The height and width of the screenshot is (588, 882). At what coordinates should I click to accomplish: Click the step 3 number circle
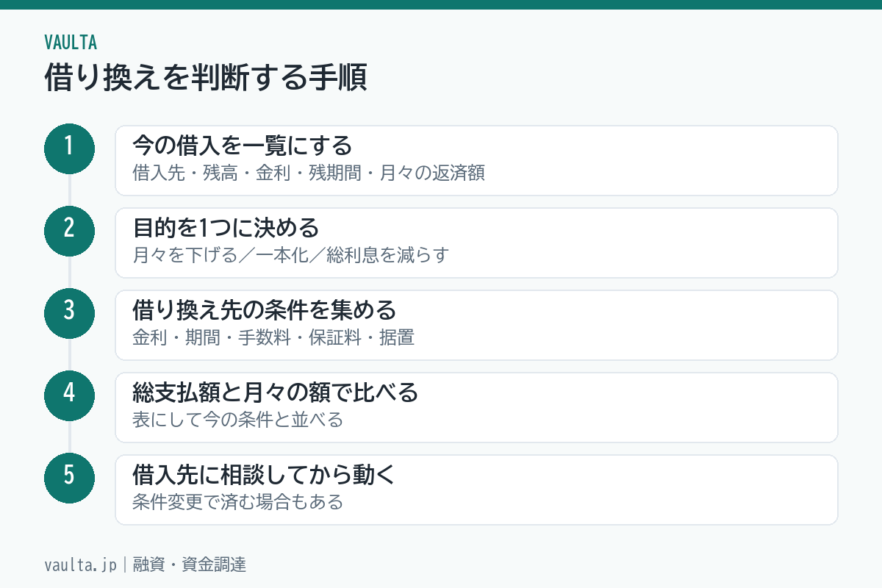pos(69,313)
